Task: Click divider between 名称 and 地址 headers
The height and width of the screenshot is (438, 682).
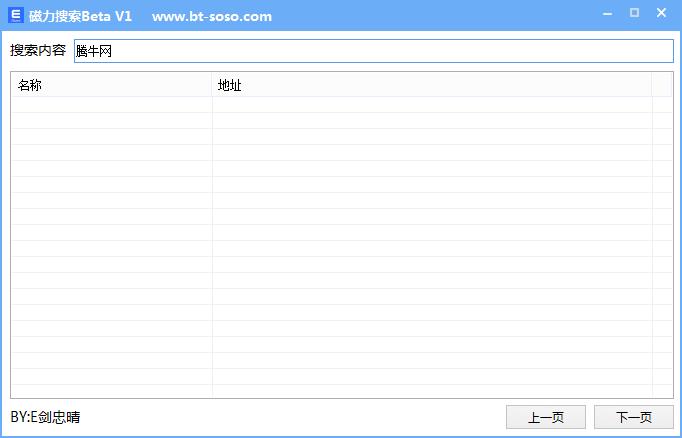Action: tap(212, 85)
